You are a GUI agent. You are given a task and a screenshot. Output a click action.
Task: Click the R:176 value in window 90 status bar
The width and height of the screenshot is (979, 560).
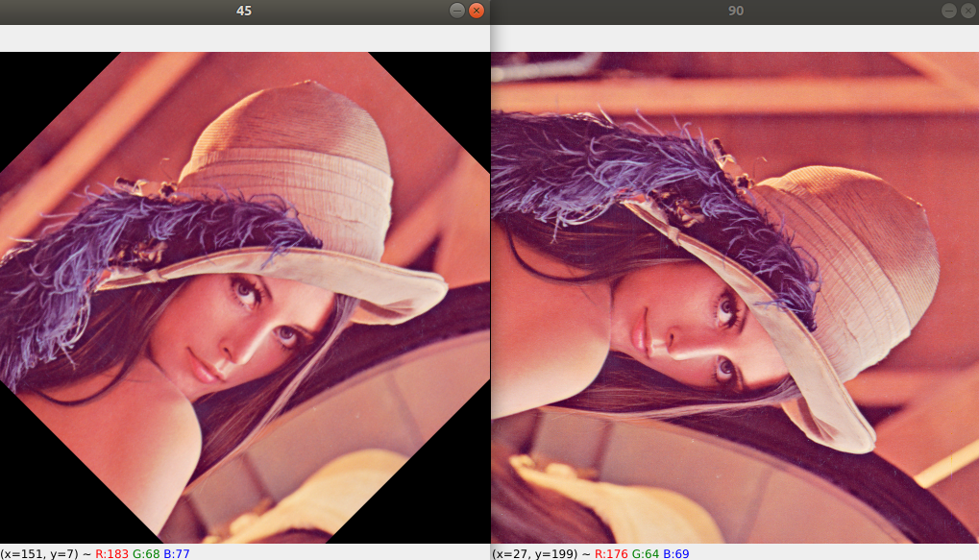click(611, 554)
